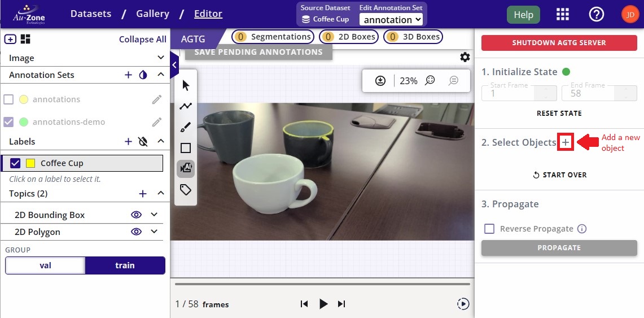Select the brush paint tool
The height and width of the screenshot is (318, 644).
coord(186,127)
